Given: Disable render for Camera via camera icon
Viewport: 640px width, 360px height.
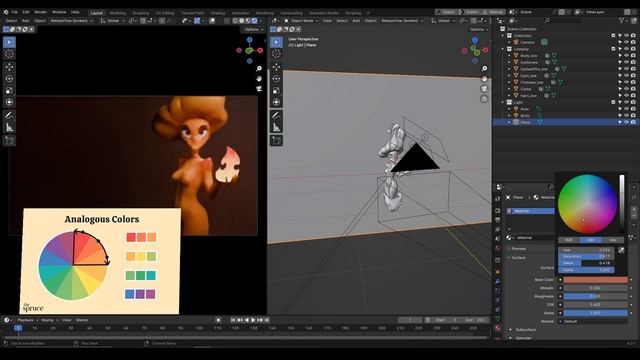Looking at the screenshot, I should click(633, 42).
